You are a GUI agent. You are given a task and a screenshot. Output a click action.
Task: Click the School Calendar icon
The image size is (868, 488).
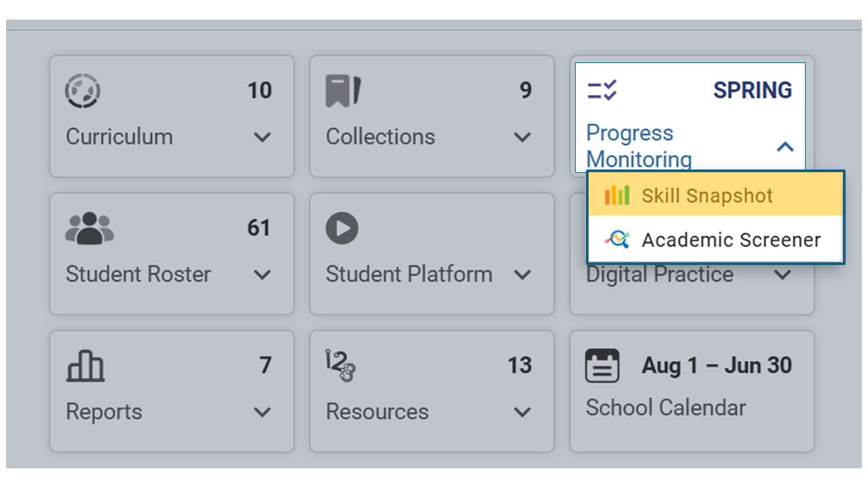602,366
